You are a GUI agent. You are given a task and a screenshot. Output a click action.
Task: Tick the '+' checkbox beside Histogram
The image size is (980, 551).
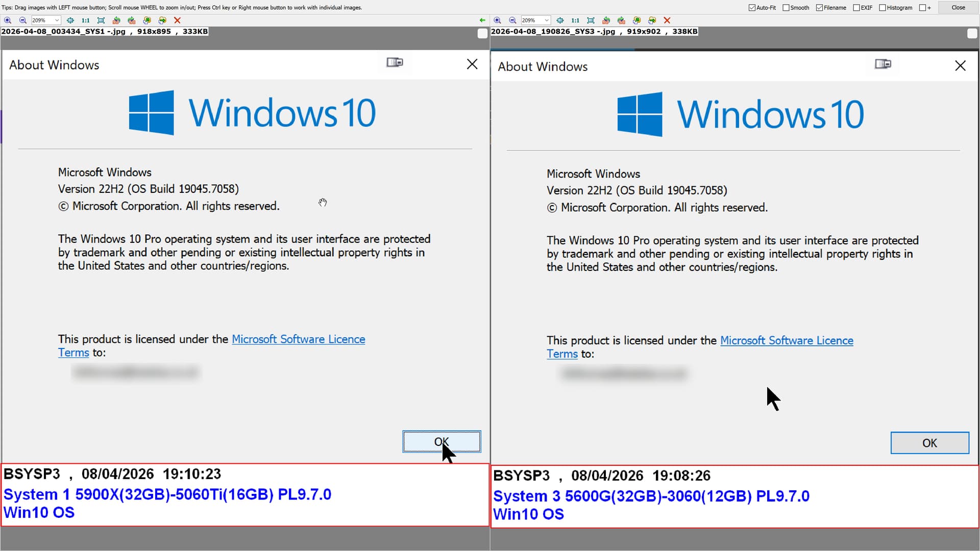[923, 8]
